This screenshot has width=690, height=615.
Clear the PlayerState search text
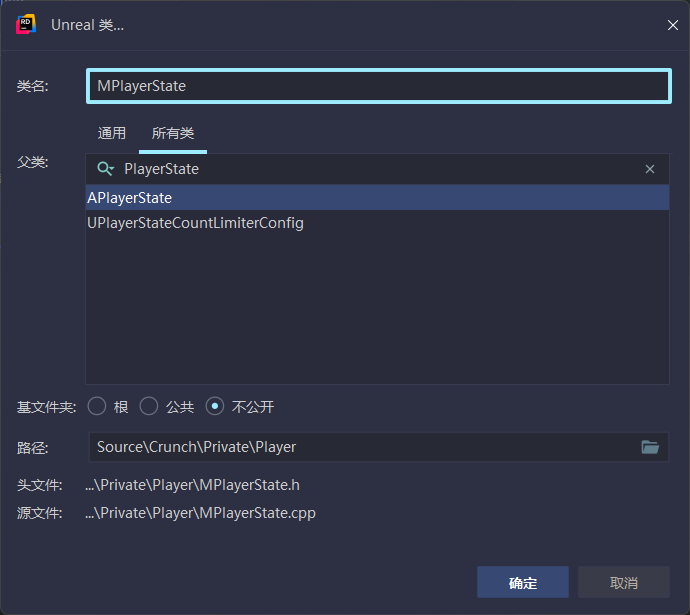650,169
